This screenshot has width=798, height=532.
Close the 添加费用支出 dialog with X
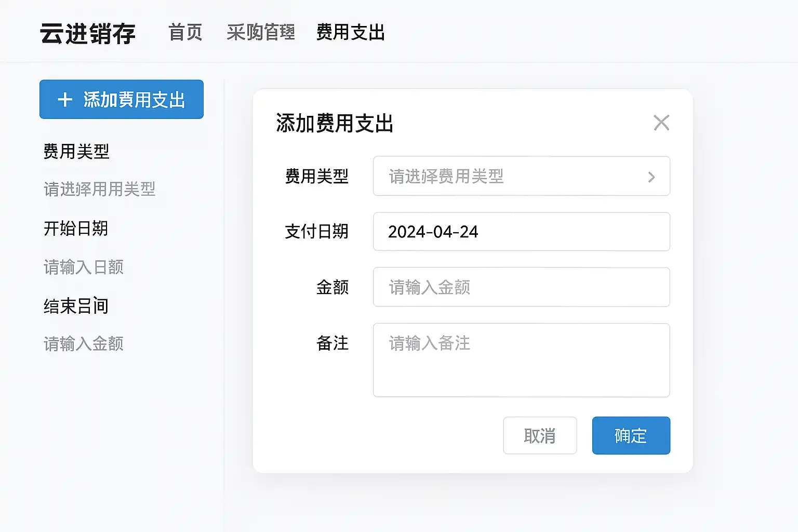click(x=661, y=123)
